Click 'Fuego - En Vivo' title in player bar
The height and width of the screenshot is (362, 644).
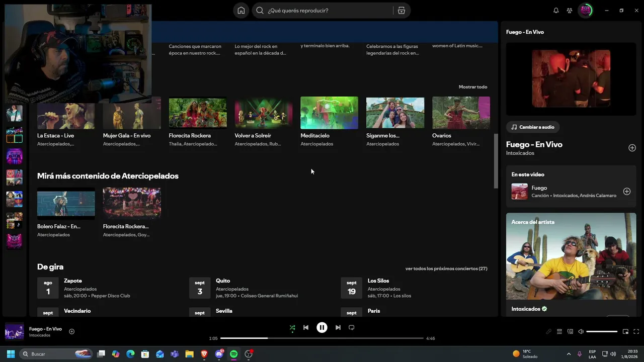(45, 329)
